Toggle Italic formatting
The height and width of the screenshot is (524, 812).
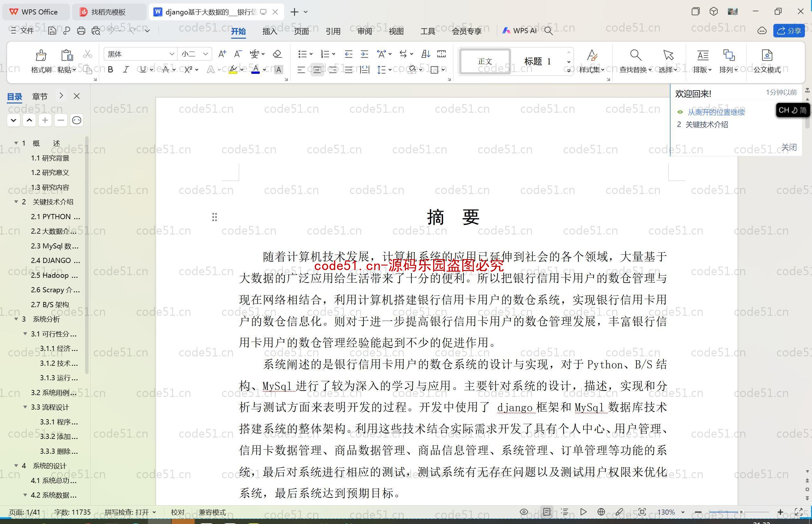[x=126, y=69]
